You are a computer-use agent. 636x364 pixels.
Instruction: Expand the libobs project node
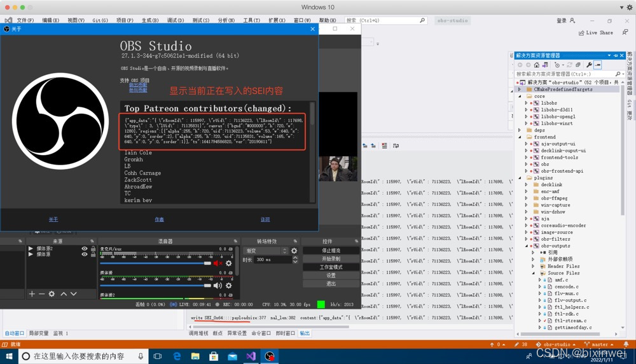526,103
